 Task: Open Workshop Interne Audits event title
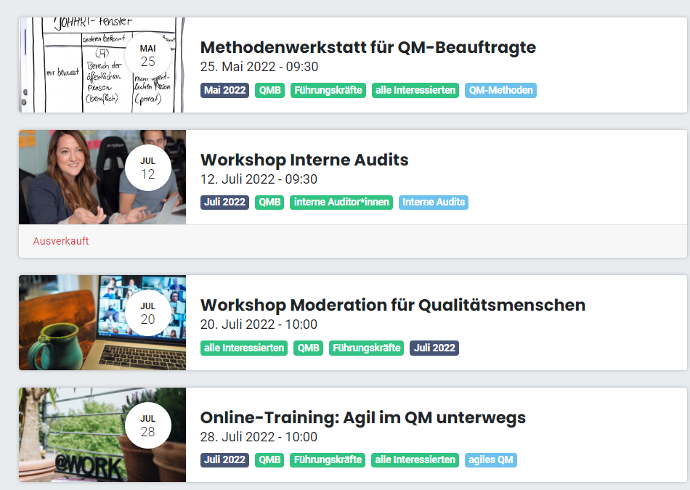point(304,159)
